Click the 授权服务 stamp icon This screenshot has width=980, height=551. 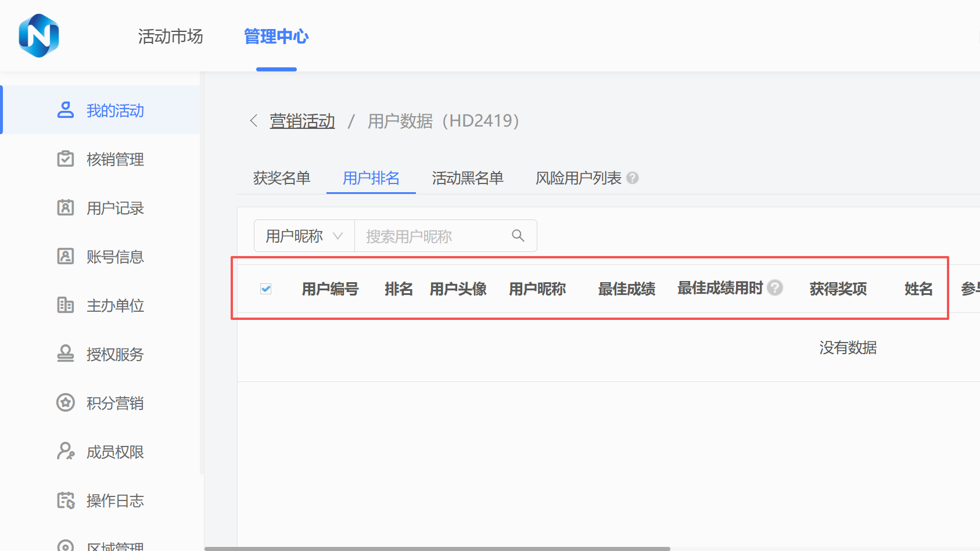66,354
